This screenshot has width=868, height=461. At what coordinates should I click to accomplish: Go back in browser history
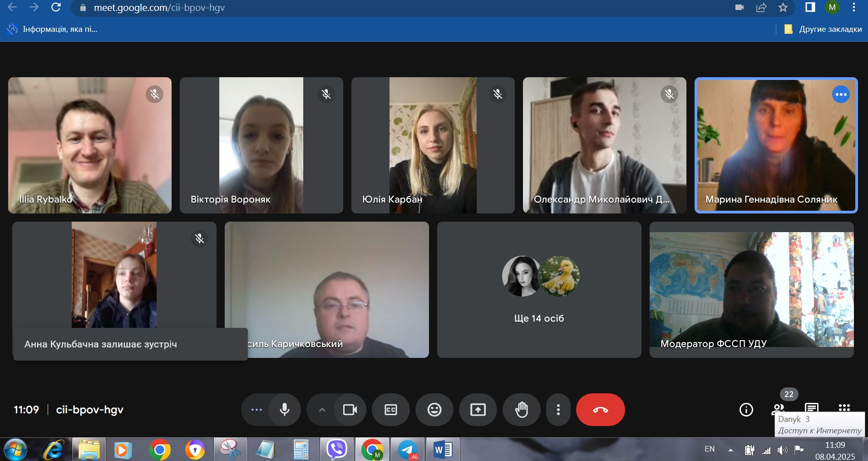[13, 7]
